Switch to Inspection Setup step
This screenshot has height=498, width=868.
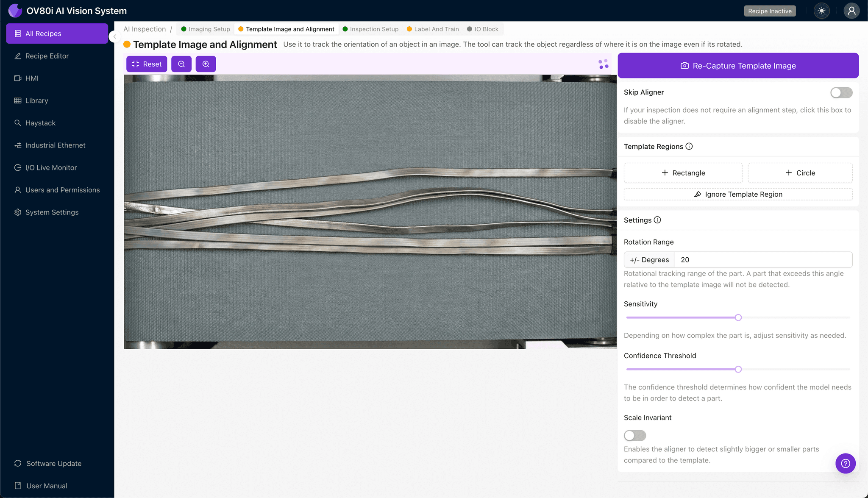click(x=370, y=29)
